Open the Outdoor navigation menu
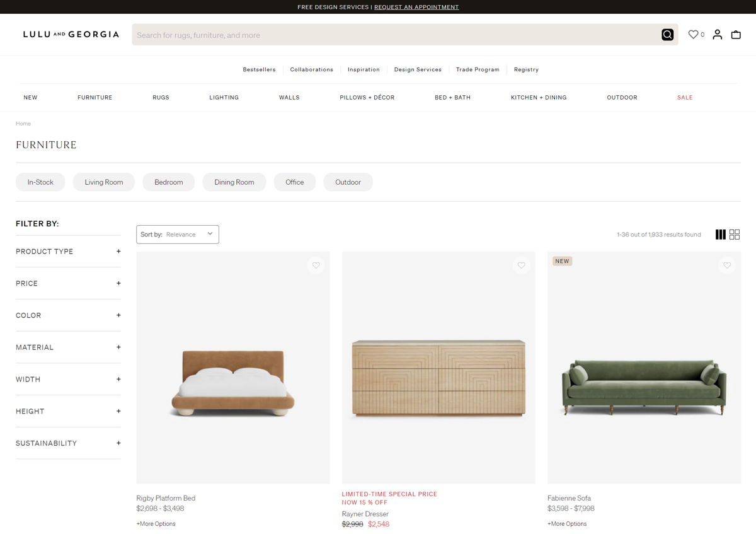 click(x=622, y=98)
